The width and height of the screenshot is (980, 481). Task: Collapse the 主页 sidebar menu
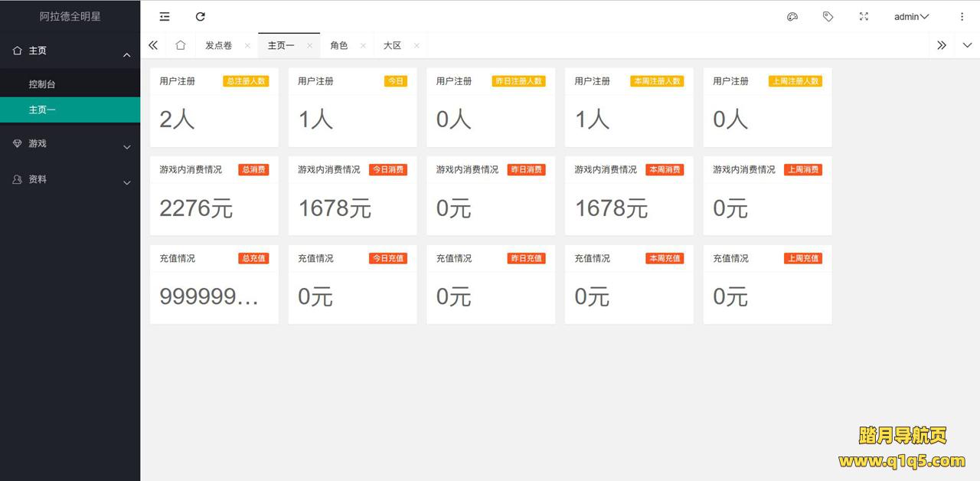point(70,51)
